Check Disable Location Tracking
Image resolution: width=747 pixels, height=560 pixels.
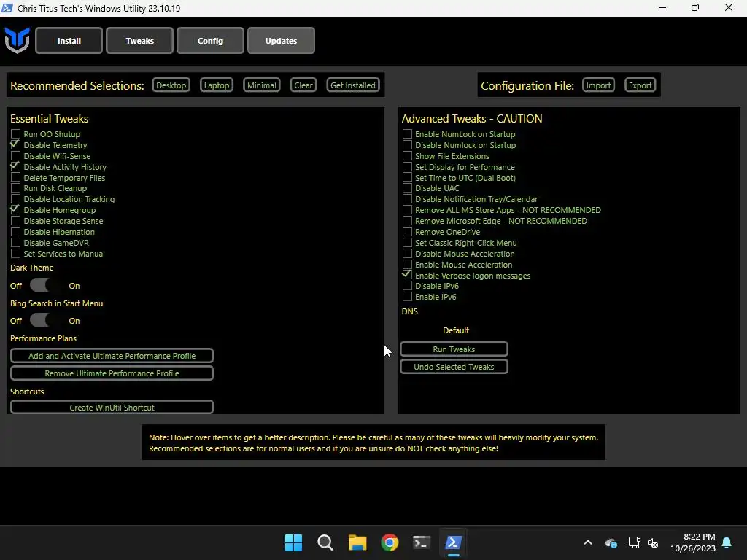[x=16, y=199]
